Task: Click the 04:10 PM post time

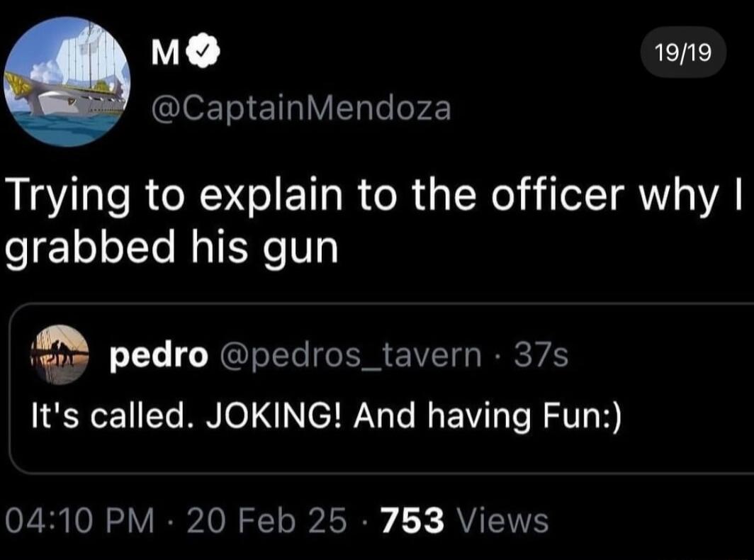Action: 78,521
